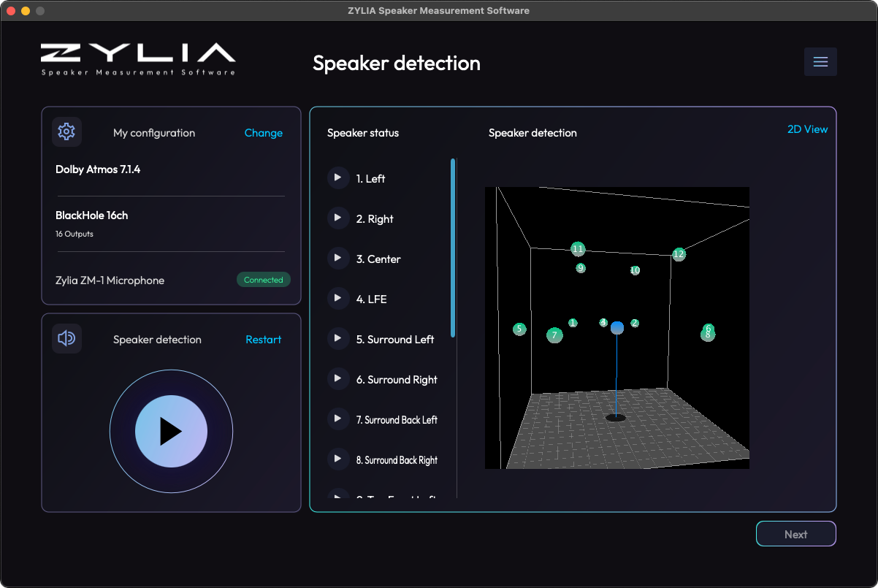This screenshot has width=878, height=588.
Task: Open the hamburger menu
Action: pyautogui.click(x=820, y=62)
